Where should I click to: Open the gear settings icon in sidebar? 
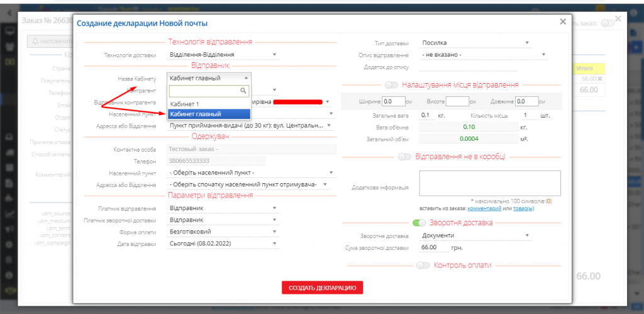pyautogui.click(x=9, y=244)
